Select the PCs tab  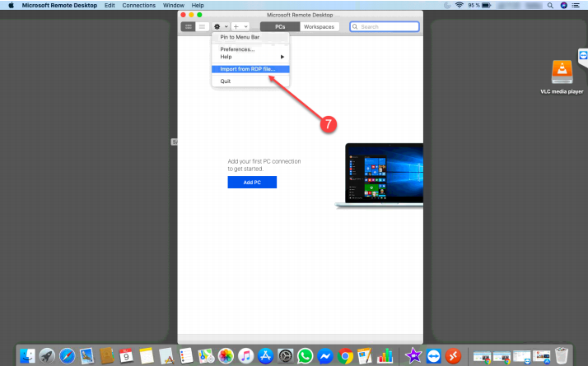(x=280, y=26)
